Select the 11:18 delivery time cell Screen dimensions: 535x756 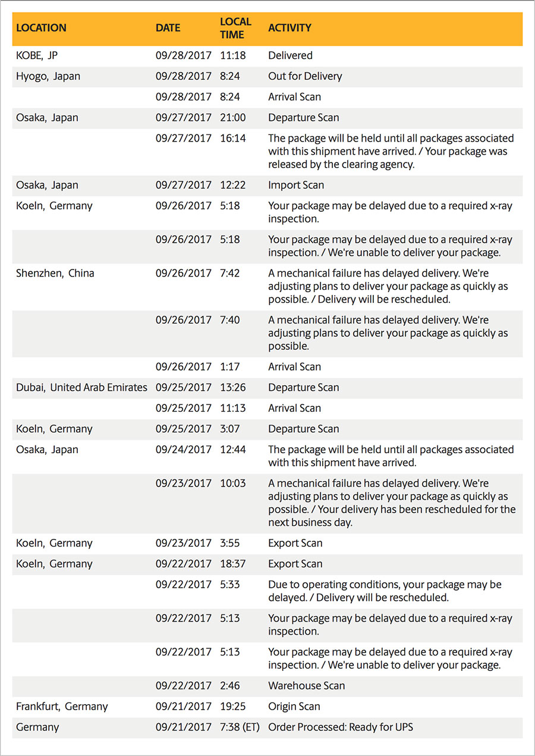point(232,55)
